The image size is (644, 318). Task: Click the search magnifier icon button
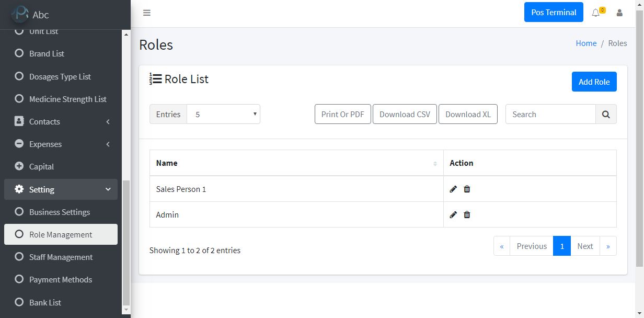tap(606, 115)
